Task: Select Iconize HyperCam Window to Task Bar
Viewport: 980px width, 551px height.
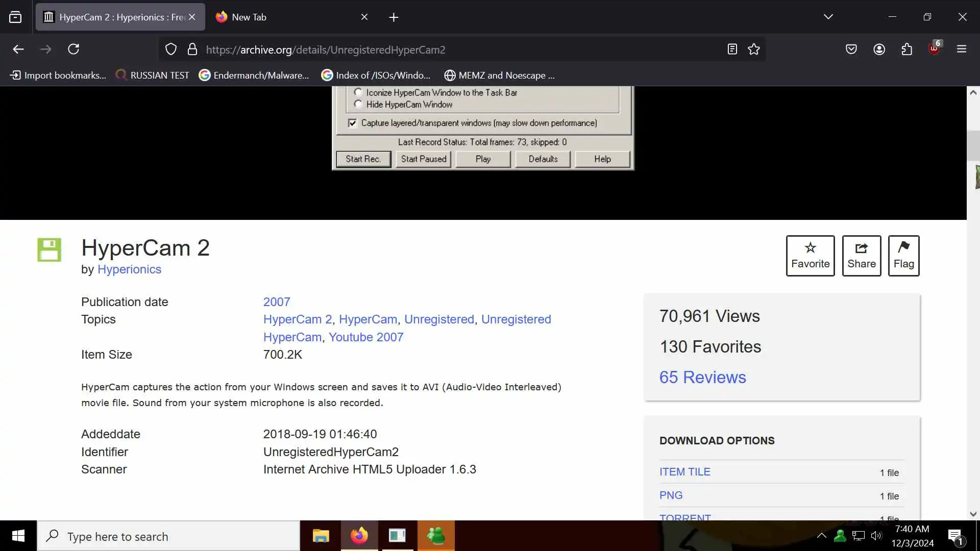Action: [x=358, y=92]
